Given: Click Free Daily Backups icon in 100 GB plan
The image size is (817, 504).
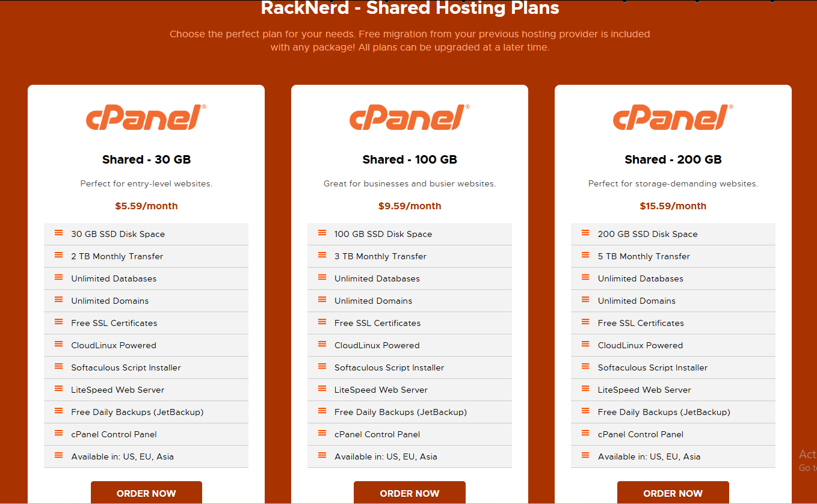Looking at the screenshot, I should (x=322, y=411).
